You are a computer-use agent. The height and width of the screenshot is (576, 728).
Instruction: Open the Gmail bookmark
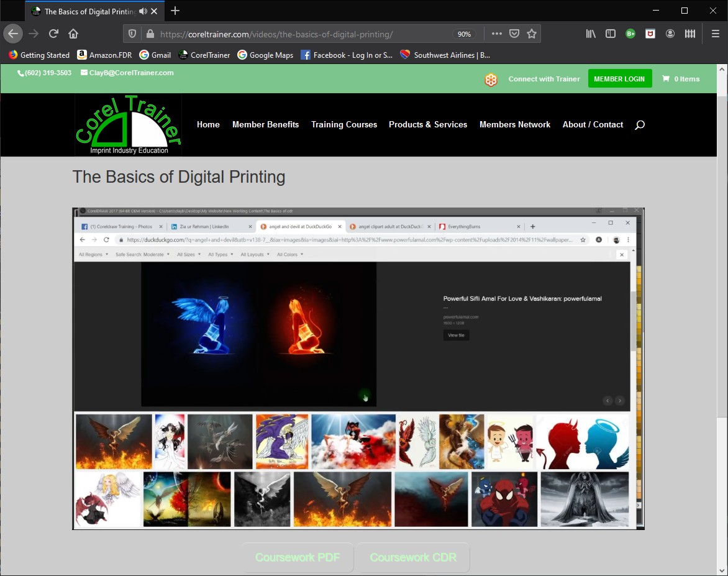(x=155, y=55)
